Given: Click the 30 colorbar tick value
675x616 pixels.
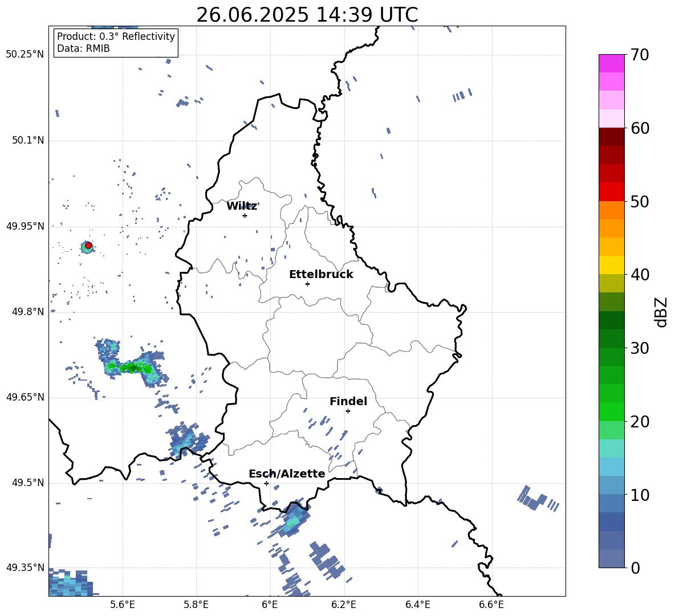Looking at the screenshot, I should pyautogui.click(x=640, y=348).
